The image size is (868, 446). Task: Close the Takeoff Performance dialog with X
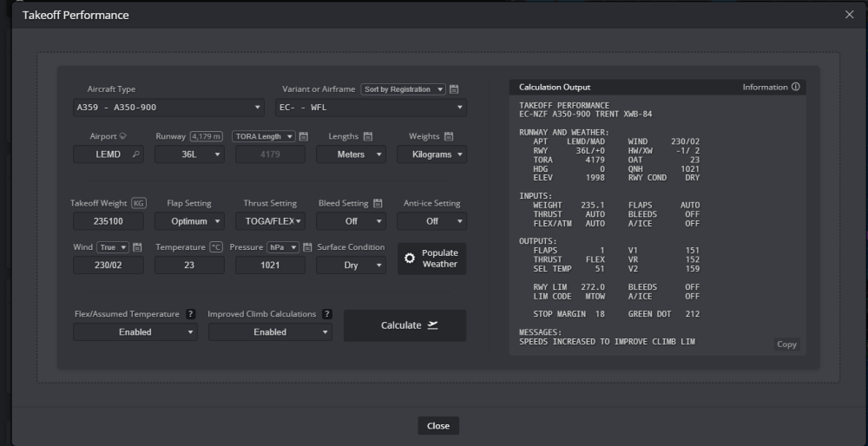pos(850,15)
